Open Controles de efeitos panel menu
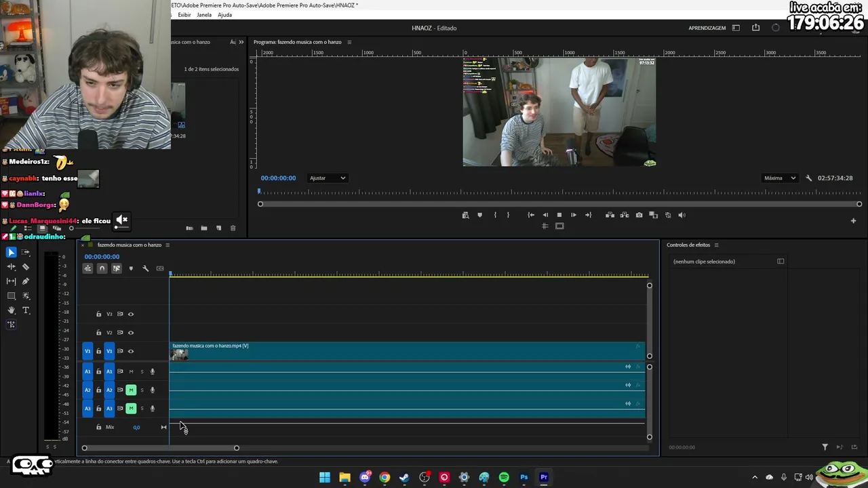 (x=716, y=245)
